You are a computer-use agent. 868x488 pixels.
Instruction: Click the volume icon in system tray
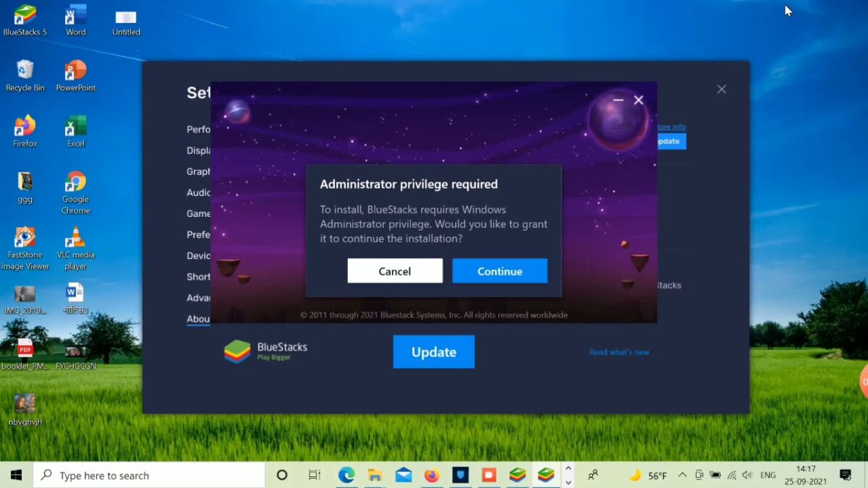click(x=747, y=475)
